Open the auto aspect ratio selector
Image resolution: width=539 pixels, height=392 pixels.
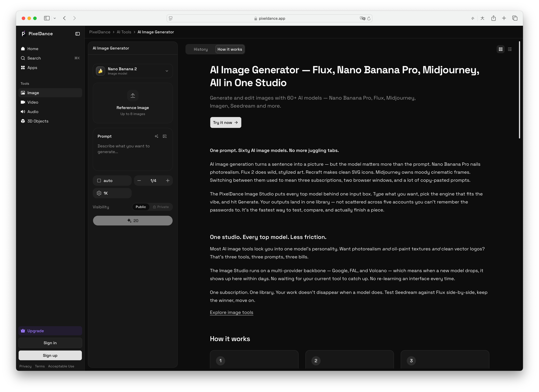point(112,181)
